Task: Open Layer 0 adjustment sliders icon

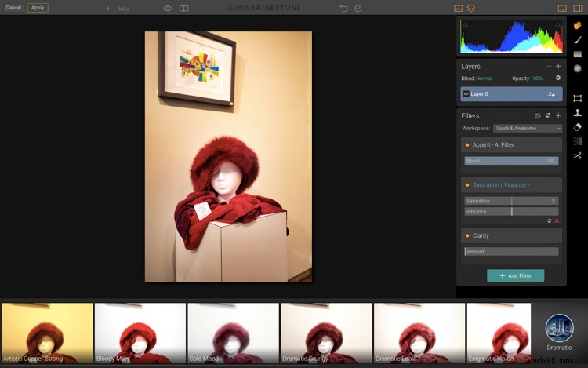Action: click(x=552, y=94)
